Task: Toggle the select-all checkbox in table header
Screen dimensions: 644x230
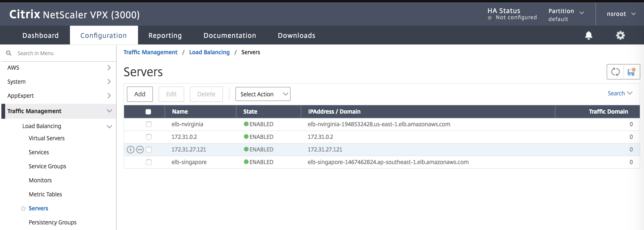Action: [x=148, y=112]
